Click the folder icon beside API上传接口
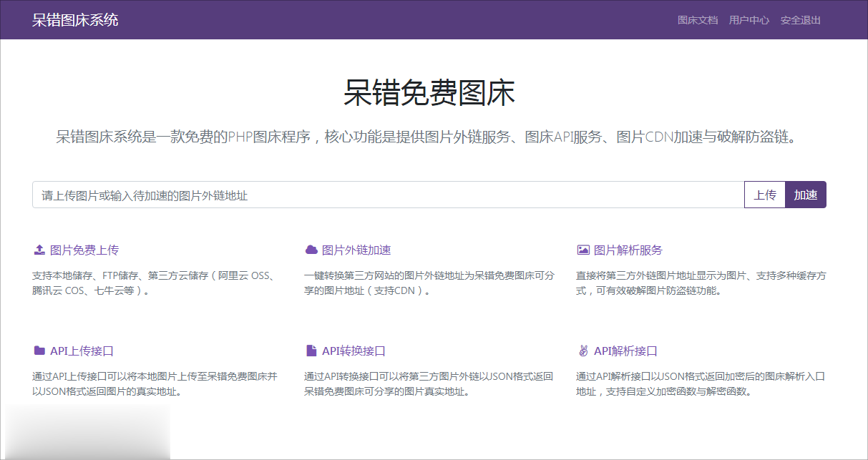This screenshot has width=868, height=460. [41, 351]
